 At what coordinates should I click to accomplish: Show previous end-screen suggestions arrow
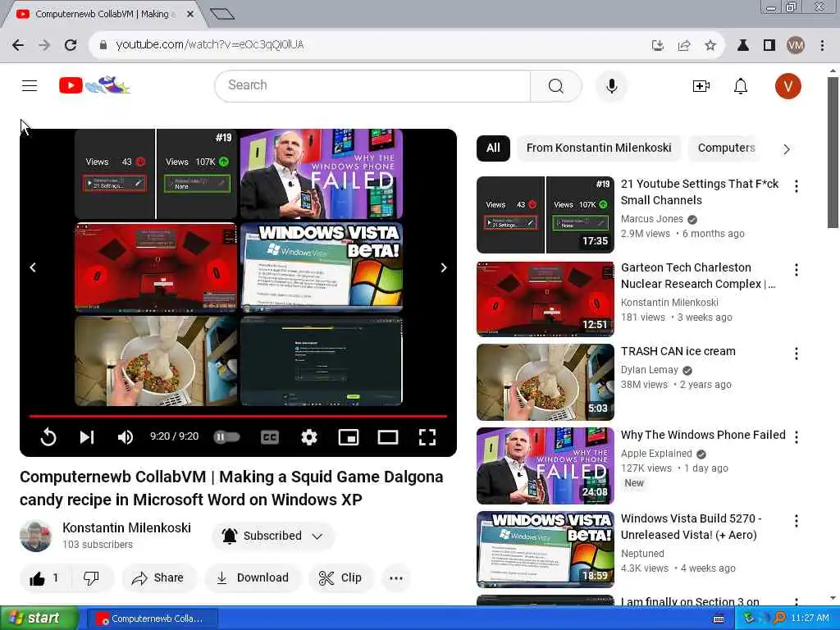pos(33,267)
